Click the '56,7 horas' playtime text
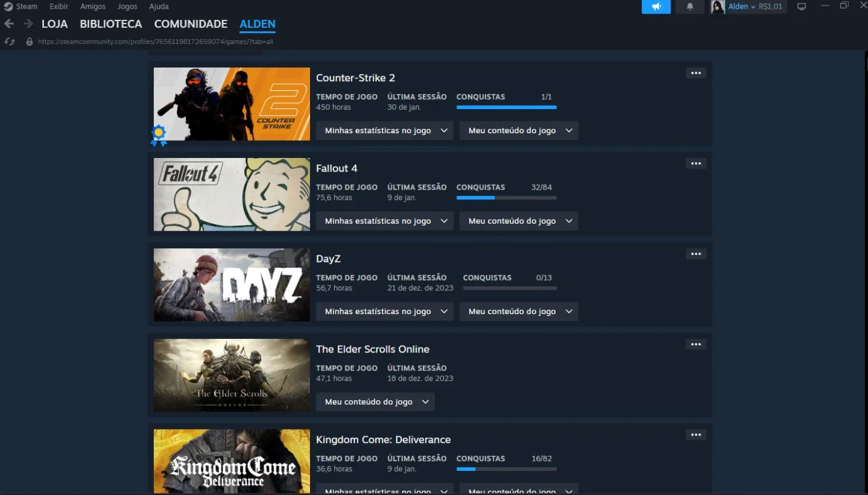Image resolution: width=868 pixels, height=495 pixels. tap(334, 288)
